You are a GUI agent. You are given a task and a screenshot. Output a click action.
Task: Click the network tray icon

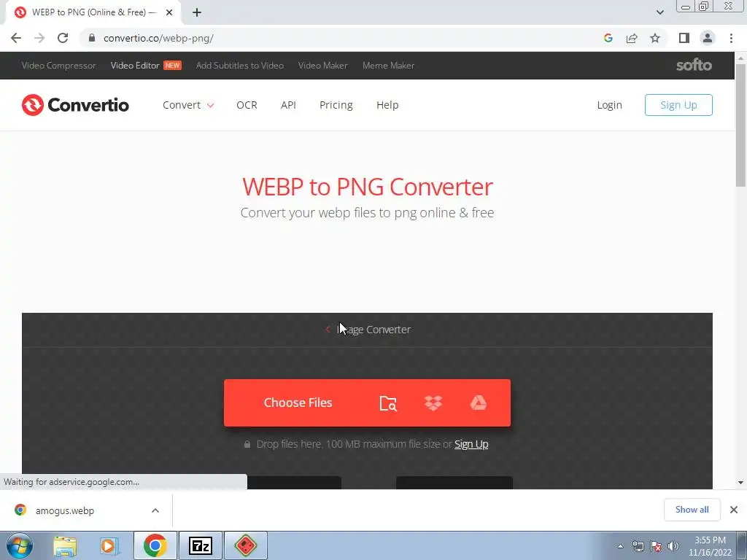coord(638,546)
